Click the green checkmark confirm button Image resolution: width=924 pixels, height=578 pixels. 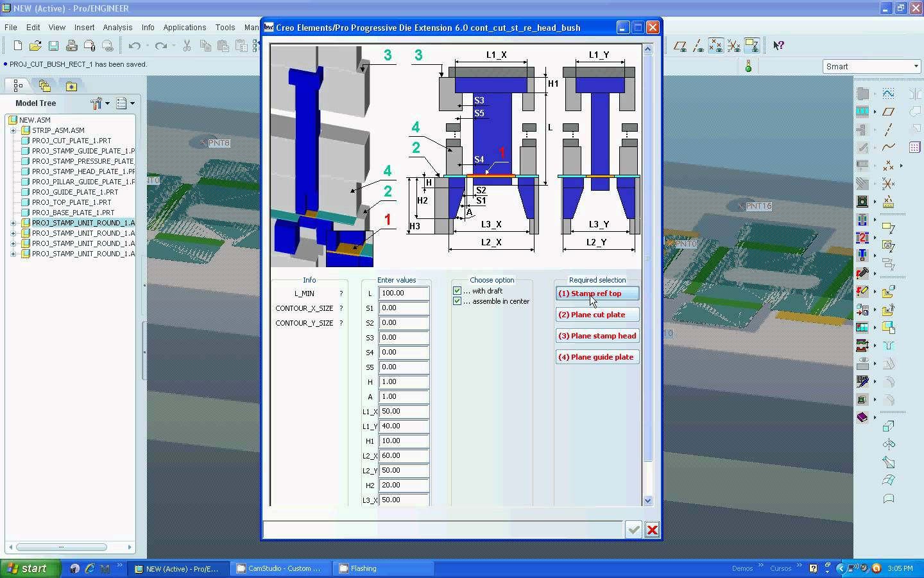(634, 529)
